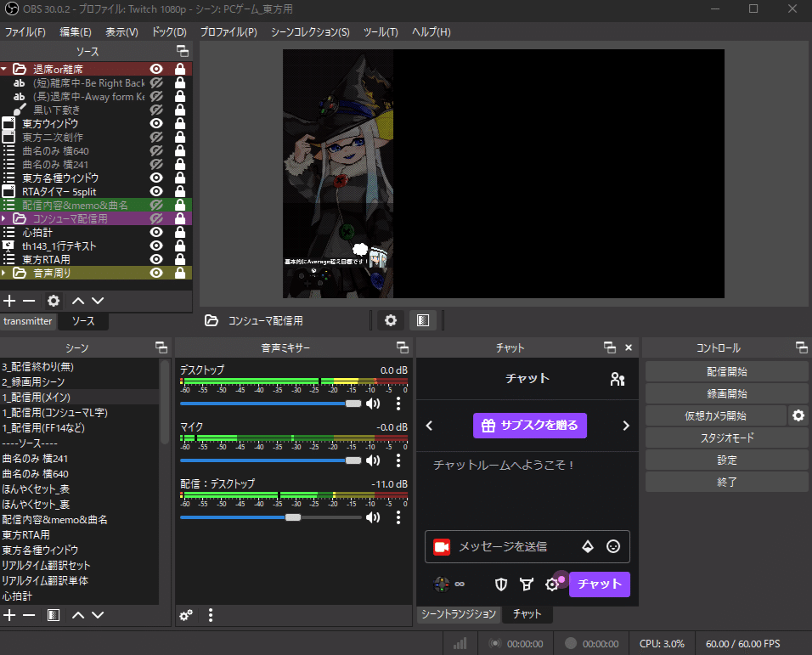Viewport: 812px width, 655px height.
Task: Open audio mixer bottom three-dot menu
Action: click(x=211, y=615)
